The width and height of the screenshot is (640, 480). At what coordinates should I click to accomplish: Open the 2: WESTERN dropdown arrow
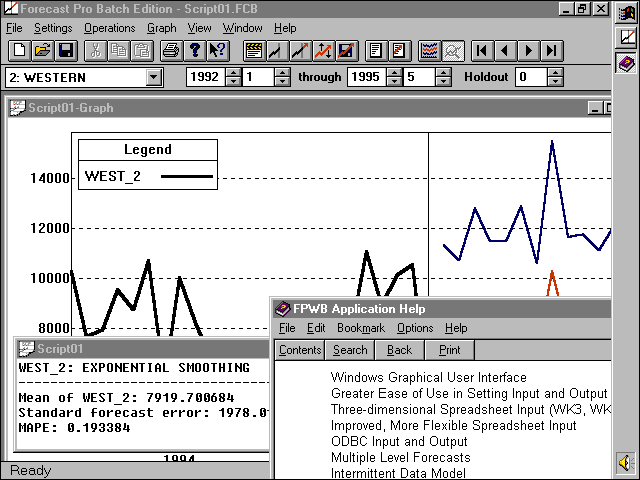[154, 77]
